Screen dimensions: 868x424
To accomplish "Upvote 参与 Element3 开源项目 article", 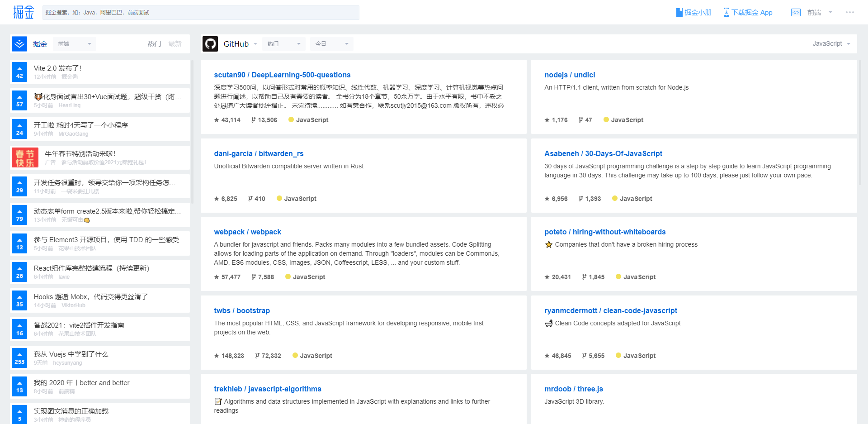I will (x=19, y=243).
